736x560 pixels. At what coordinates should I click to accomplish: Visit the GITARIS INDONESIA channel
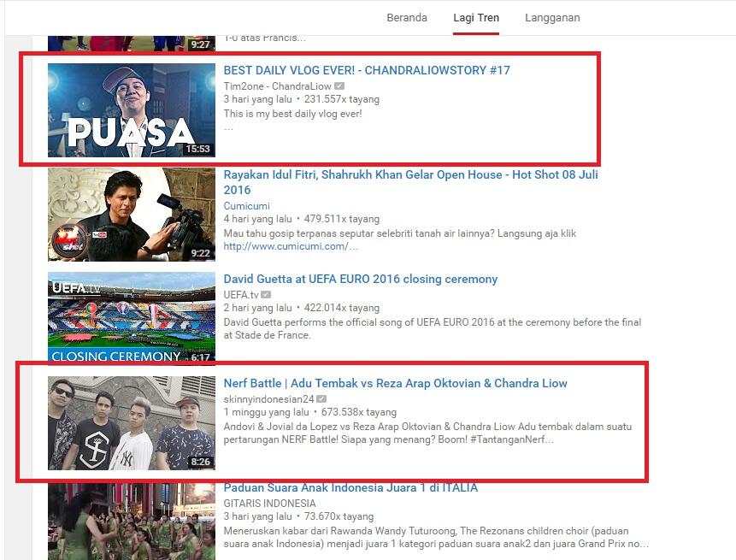click(x=269, y=504)
